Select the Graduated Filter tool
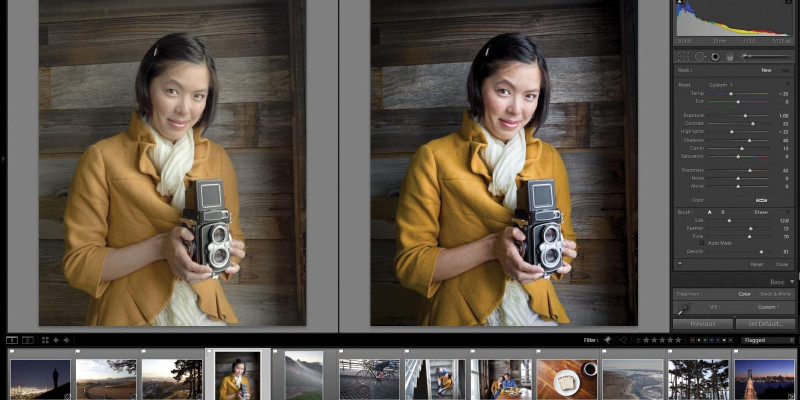Screen dimensions: 800x400 [x=730, y=57]
